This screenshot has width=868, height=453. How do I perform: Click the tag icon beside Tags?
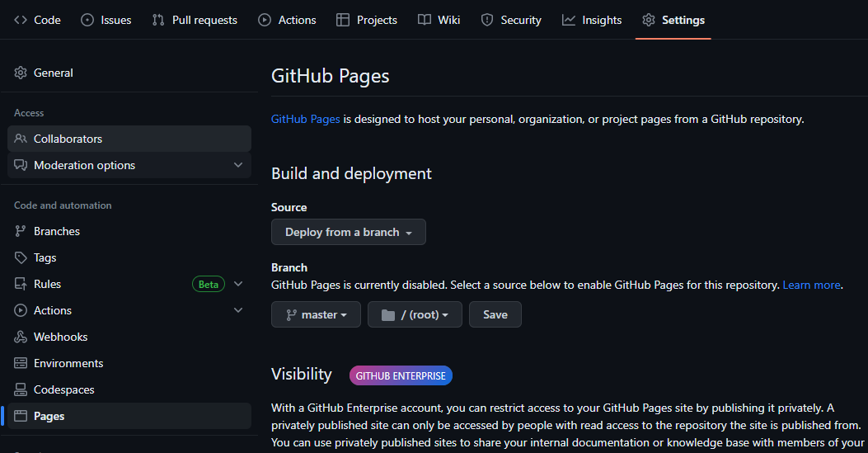pyautogui.click(x=21, y=257)
